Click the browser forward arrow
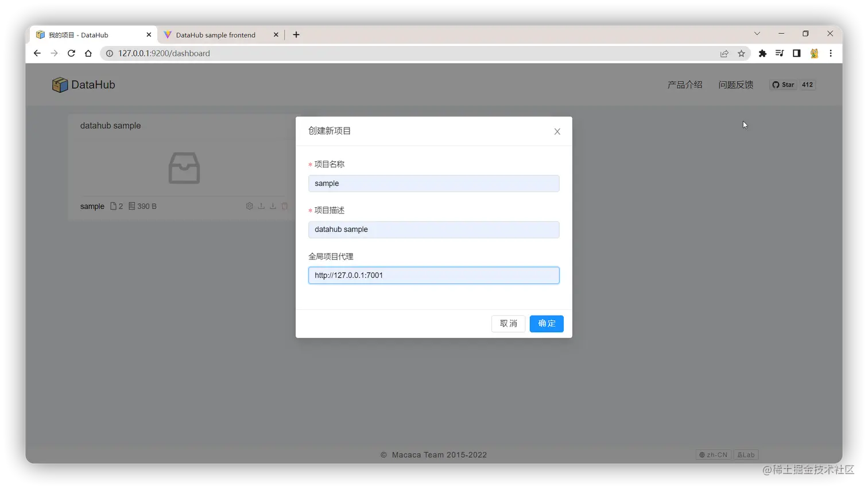The height and width of the screenshot is (489, 868). point(54,53)
